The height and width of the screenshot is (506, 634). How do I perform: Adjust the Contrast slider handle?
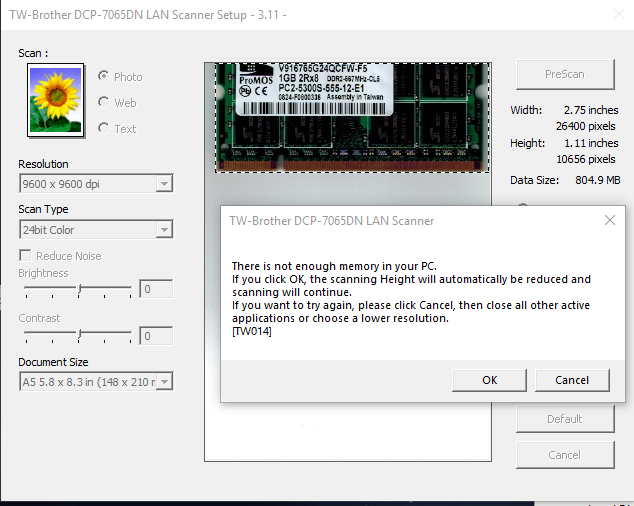pyautogui.click(x=80, y=334)
